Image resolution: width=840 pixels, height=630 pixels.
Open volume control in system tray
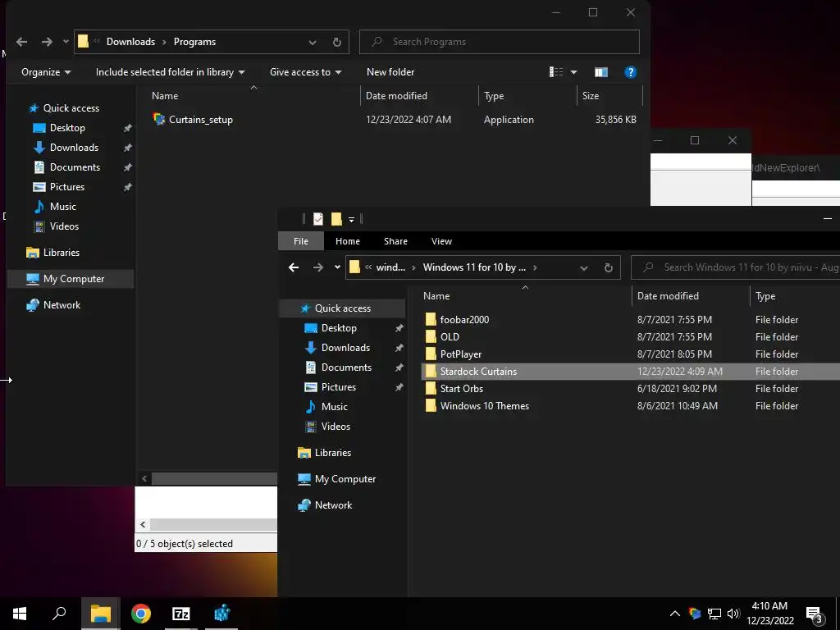[x=733, y=614]
